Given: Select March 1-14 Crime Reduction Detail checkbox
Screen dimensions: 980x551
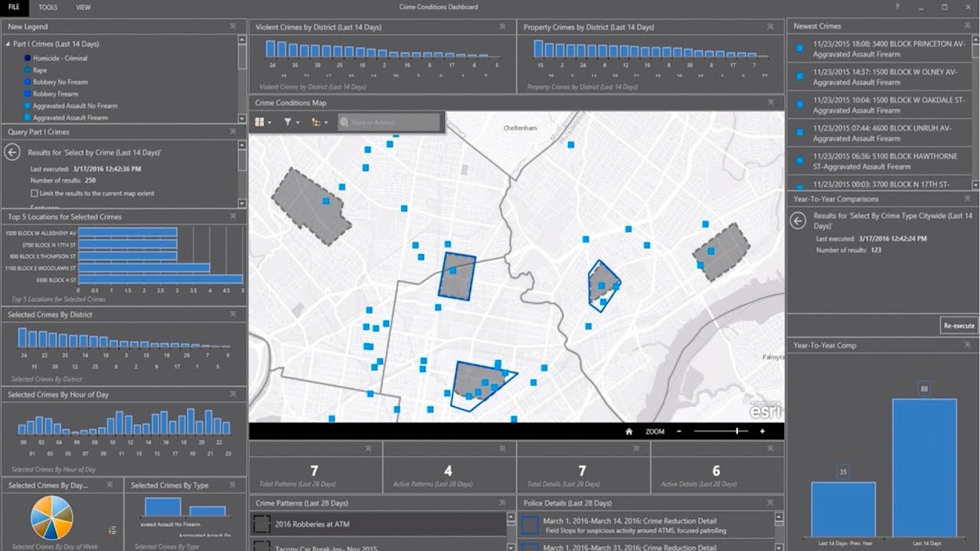Looking at the screenshot, I should 530,524.
